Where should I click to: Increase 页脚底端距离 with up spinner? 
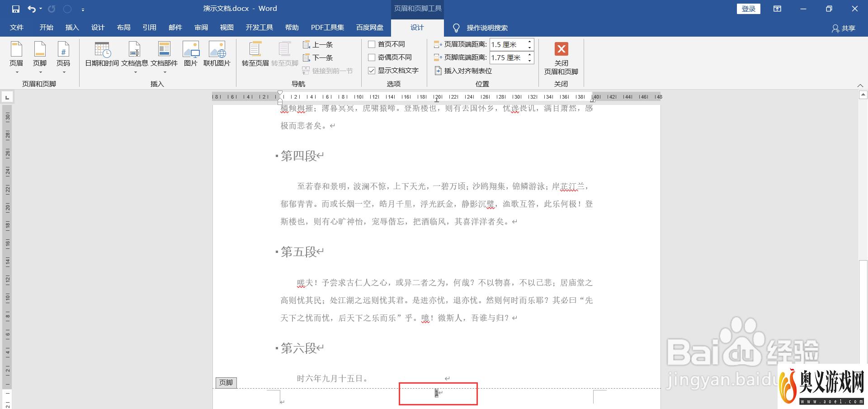click(529, 55)
